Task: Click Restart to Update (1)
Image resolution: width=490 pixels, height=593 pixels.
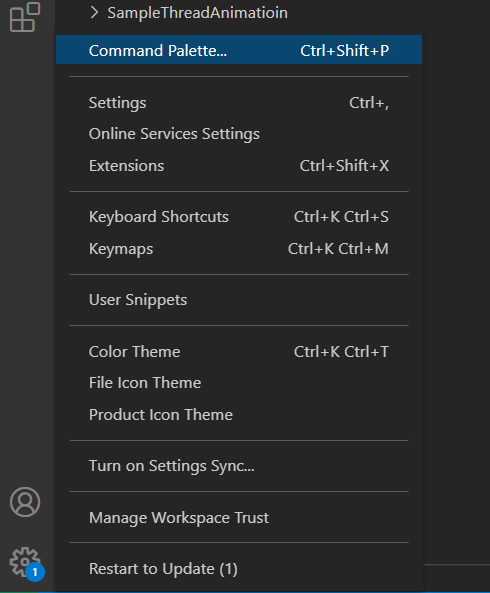Action: (x=239, y=569)
